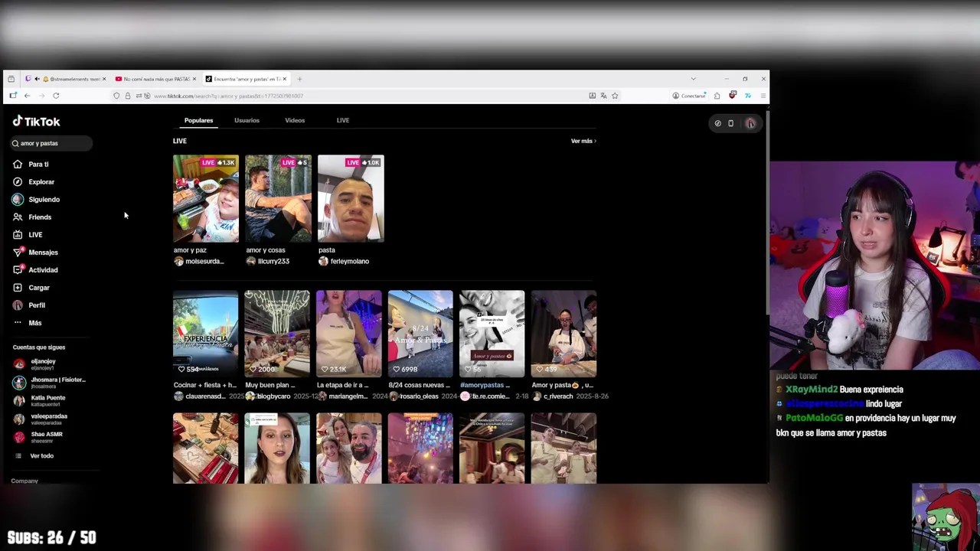Select the Populares tab
The height and width of the screenshot is (551, 980).
(x=198, y=120)
